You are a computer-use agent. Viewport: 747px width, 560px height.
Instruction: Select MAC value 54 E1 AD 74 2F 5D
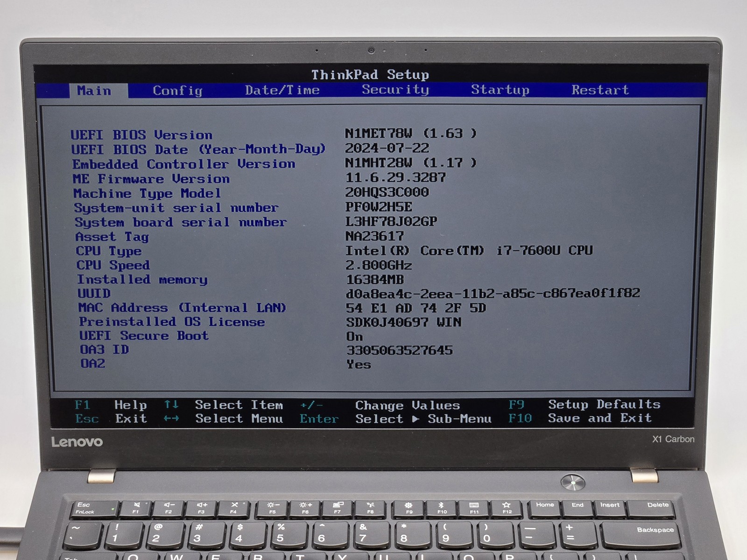[416, 308]
